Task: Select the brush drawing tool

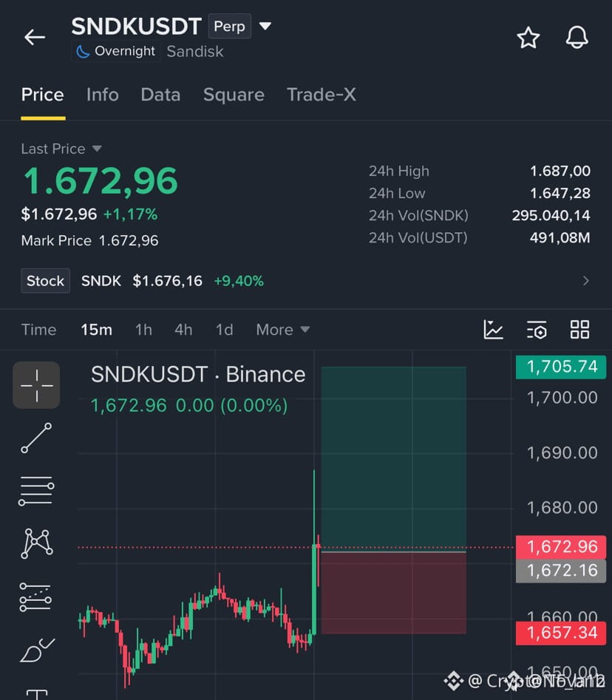Action: coord(37,650)
